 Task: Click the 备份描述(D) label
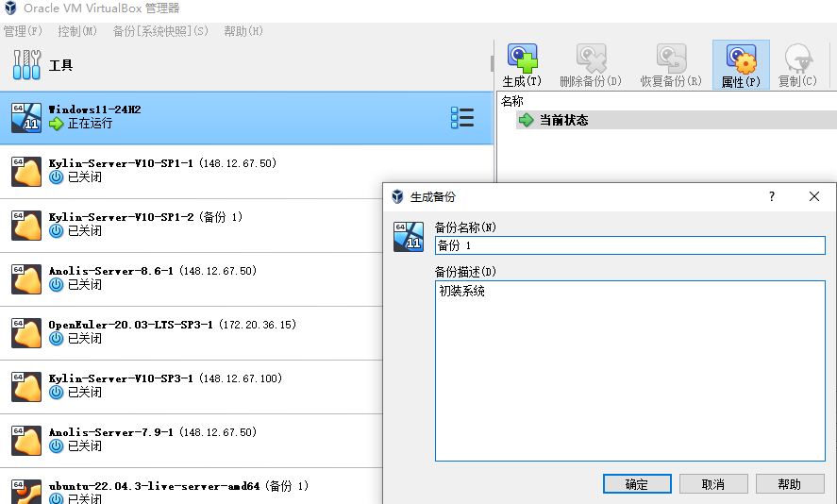[x=465, y=272]
